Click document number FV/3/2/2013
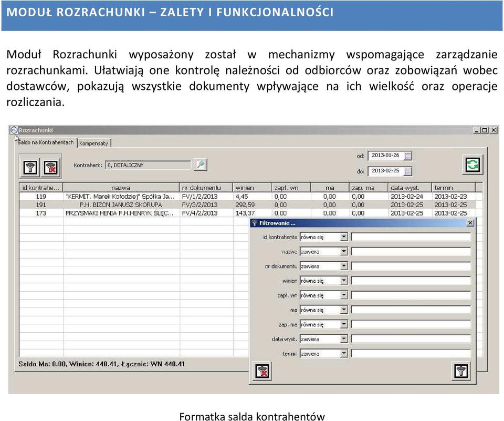The width and height of the screenshot is (504, 421). (x=199, y=204)
